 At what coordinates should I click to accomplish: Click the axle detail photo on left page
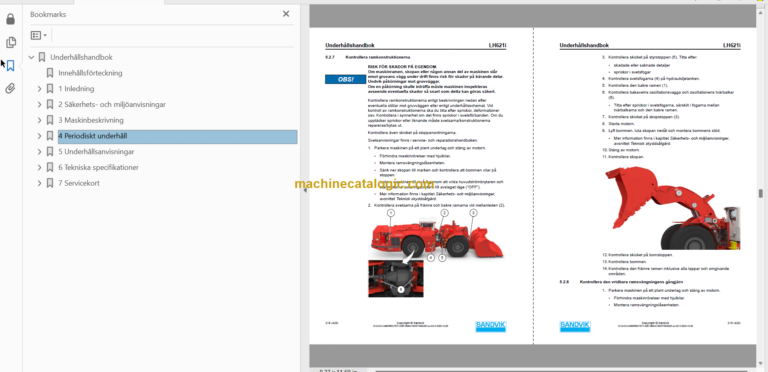coord(396,279)
